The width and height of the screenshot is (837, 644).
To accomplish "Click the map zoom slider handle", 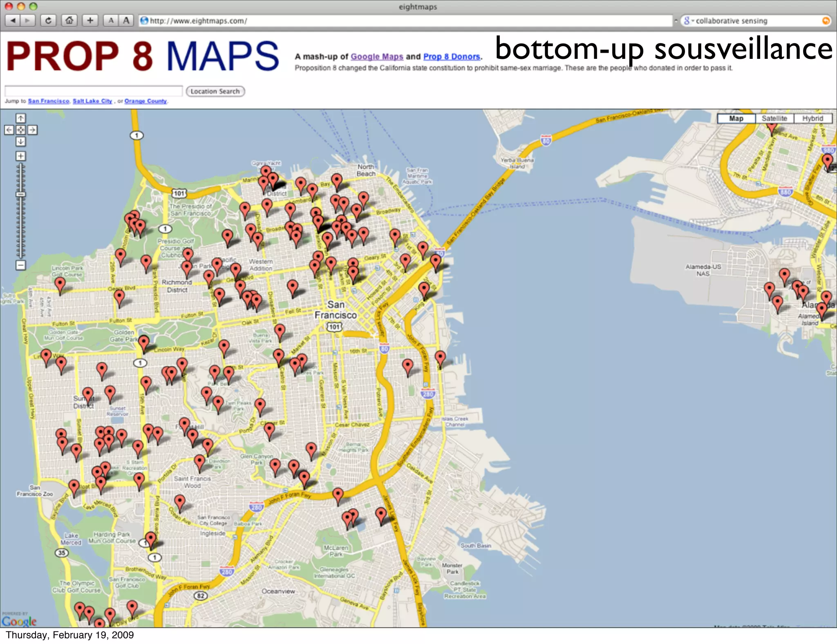I will tap(20, 195).
